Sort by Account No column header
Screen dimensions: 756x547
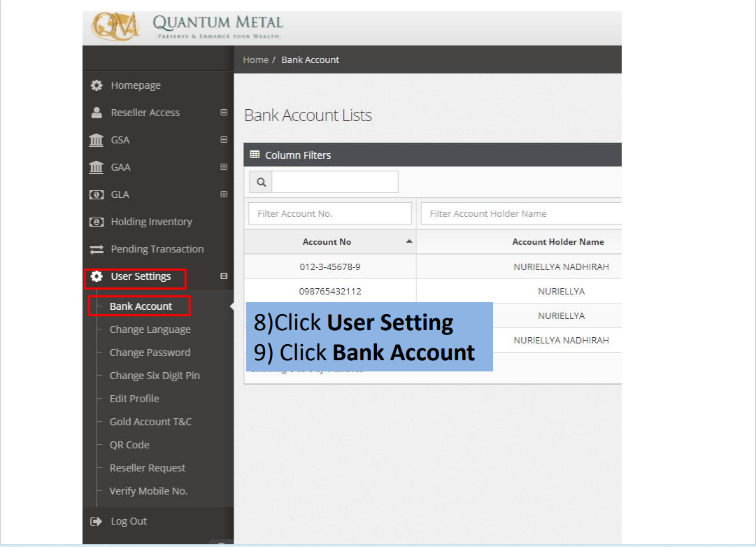[327, 242]
